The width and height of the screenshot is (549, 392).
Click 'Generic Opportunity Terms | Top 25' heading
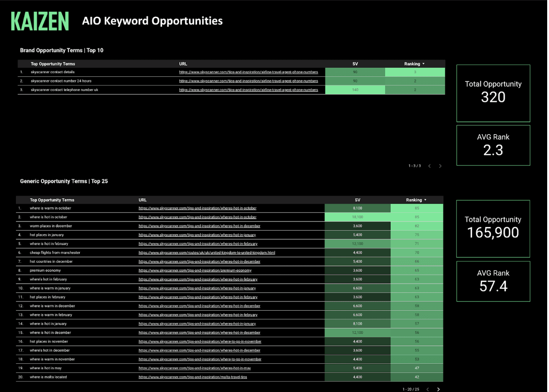[64, 181]
